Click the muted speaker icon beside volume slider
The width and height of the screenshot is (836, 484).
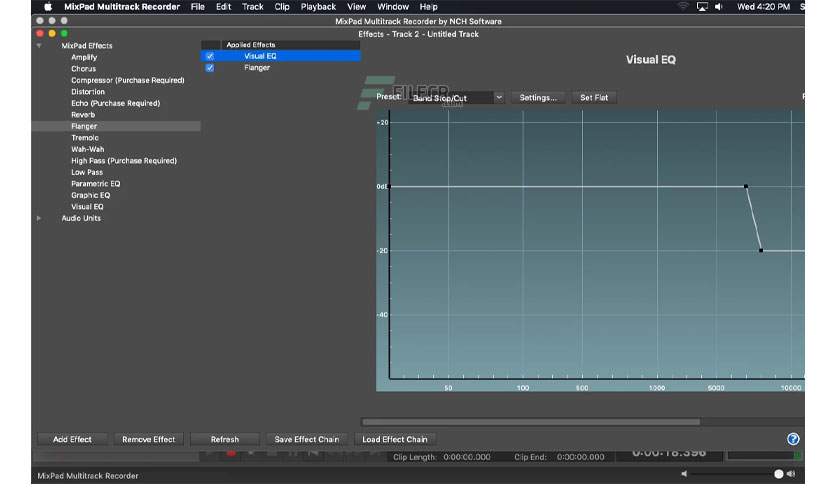point(684,473)
